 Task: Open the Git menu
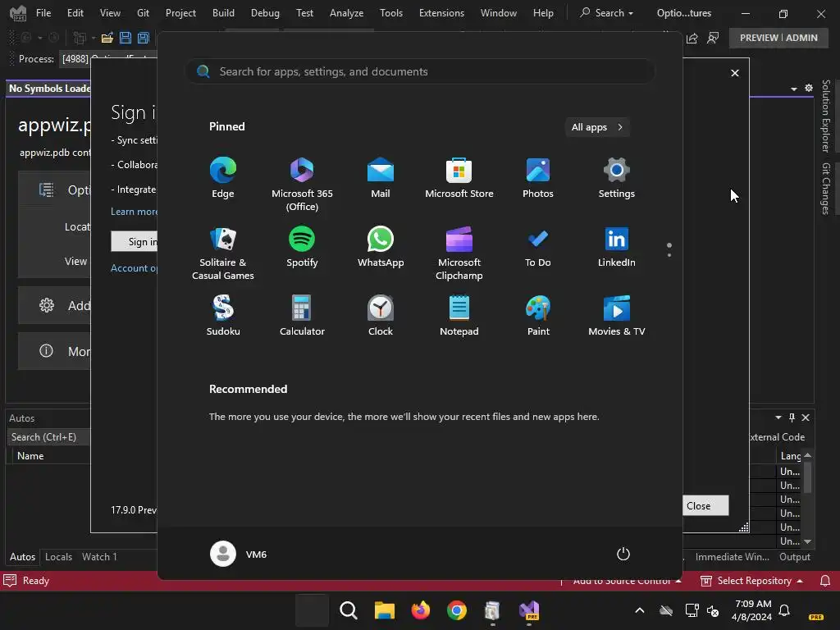tap(143, 13)
